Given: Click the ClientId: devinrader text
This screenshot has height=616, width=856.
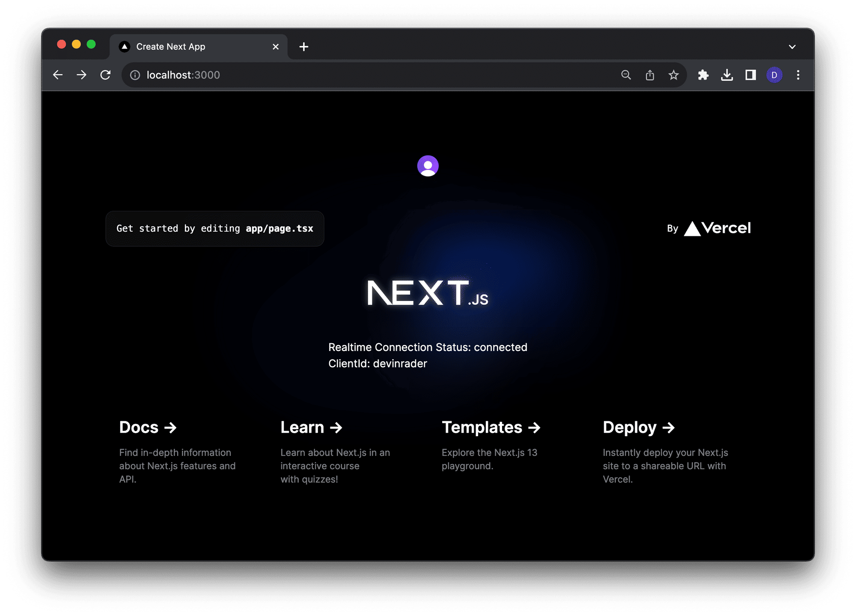Looking at the screenshot, I should tap(377, 363).
